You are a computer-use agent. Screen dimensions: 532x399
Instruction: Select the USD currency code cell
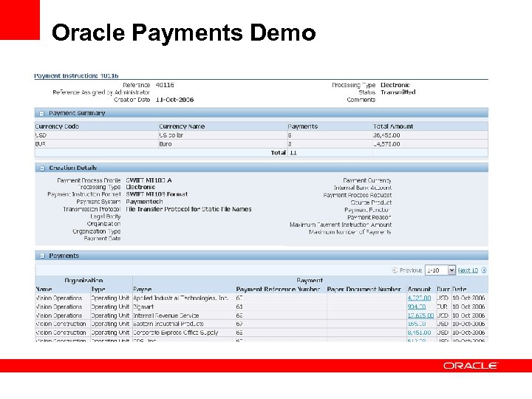(x=41, y=135)
